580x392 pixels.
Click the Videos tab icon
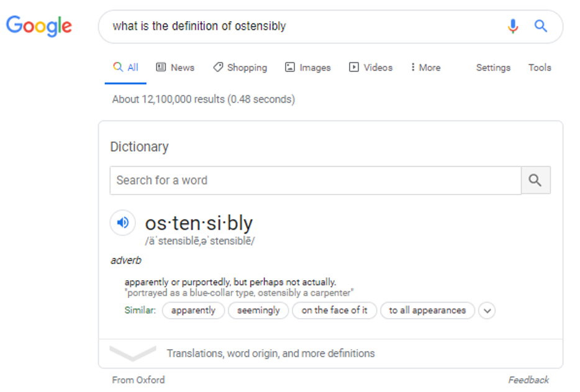(354, 68)
